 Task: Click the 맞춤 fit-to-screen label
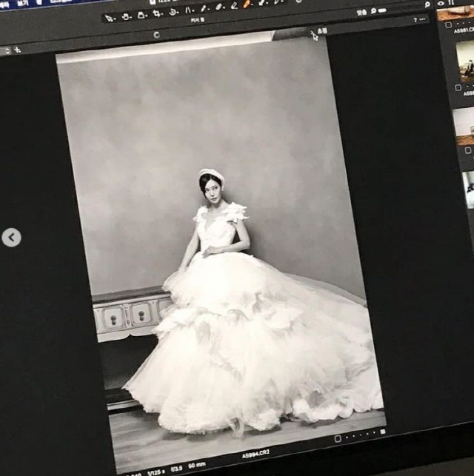pyautogui.click(x=361, y=13)
